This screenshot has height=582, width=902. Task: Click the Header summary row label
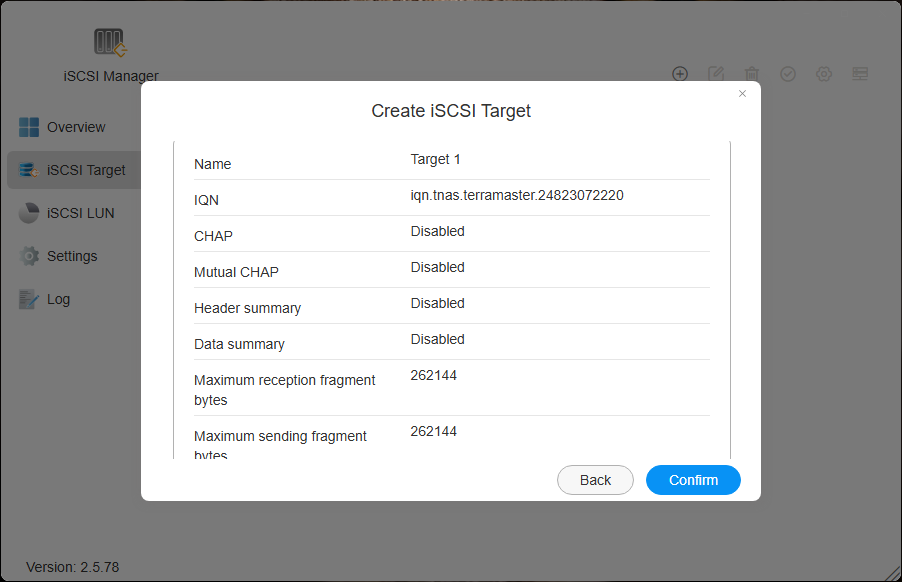[247, 308]
